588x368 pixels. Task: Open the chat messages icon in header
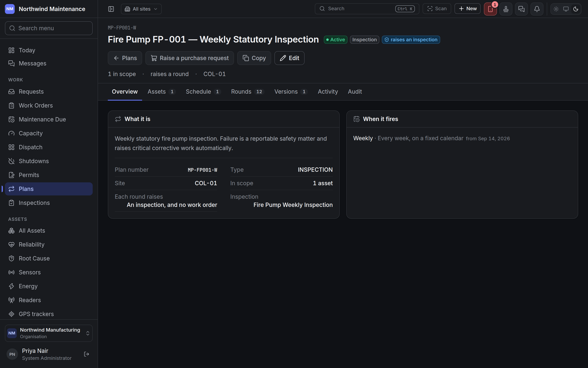[521, 9]
